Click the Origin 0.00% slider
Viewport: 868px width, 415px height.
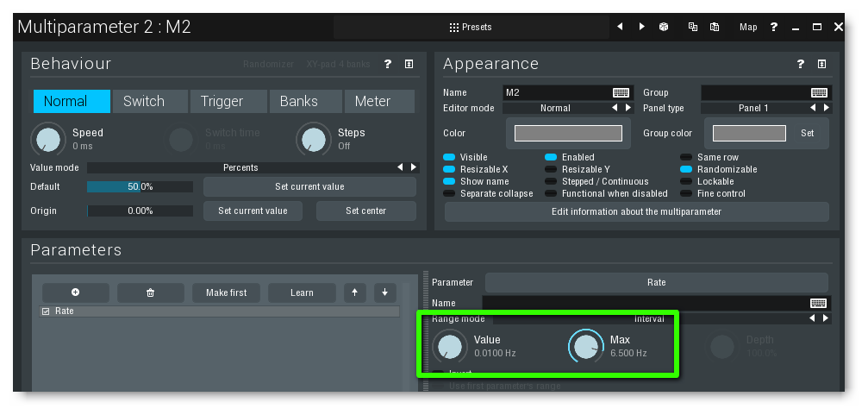pos(140,211)
